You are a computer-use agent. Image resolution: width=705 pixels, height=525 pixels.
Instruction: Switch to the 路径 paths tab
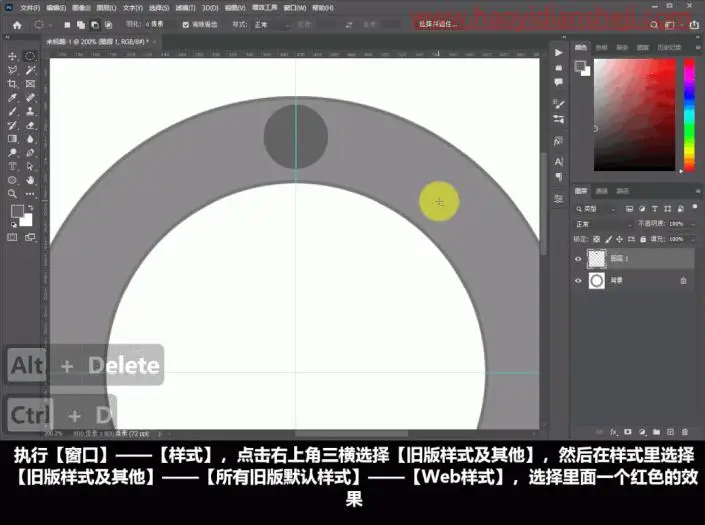[x=622, y=191]
